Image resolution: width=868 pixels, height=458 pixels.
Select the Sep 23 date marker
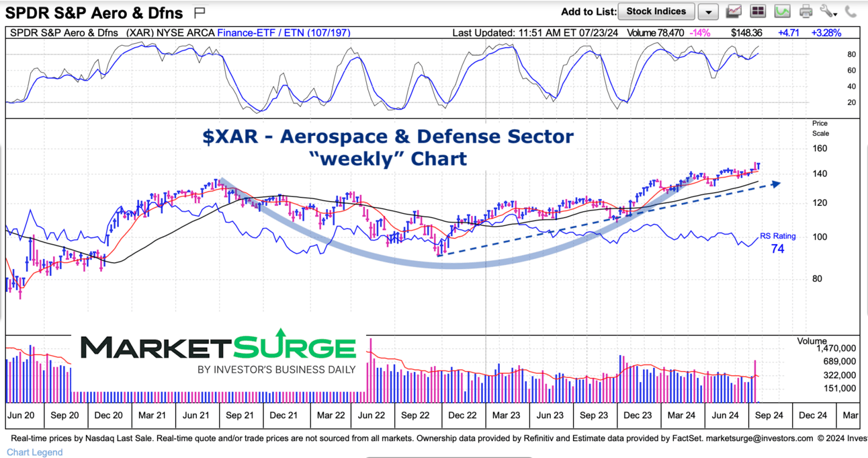(593, 415)
